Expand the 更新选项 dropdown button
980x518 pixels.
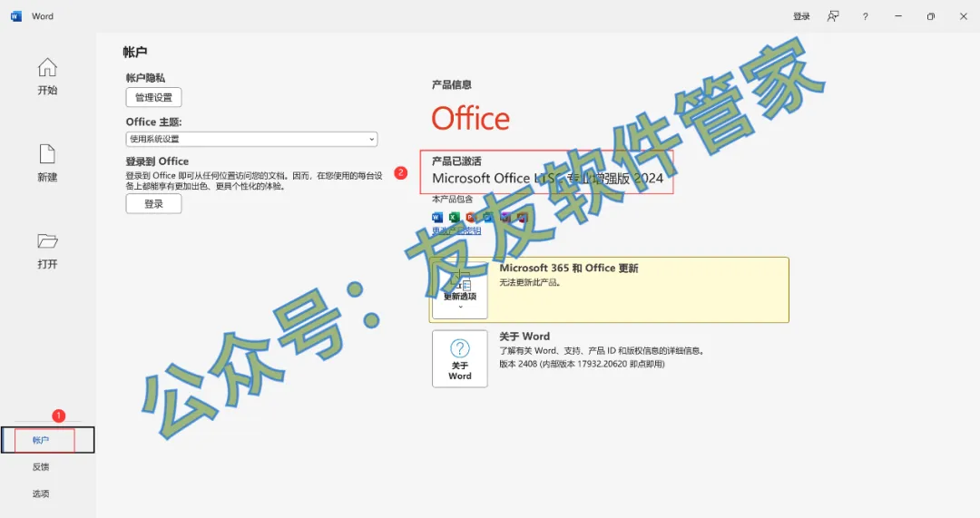[x=460, y=290]
